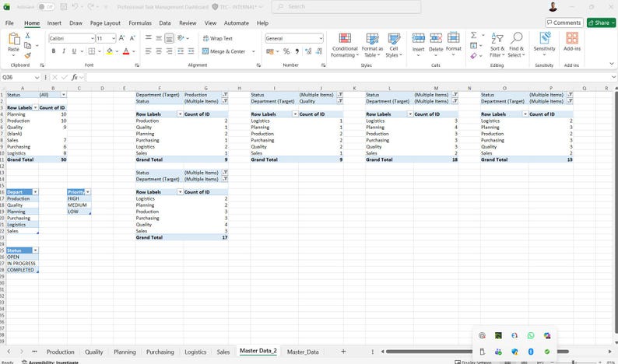This screenshot has height=364, width=618.
Task: Open WhatsApp from the system tray
Action: point(531,336)
